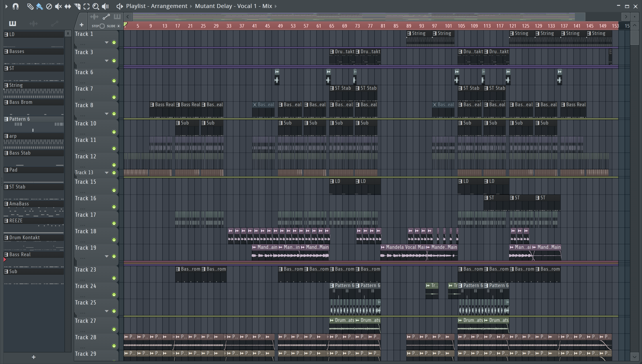Select the Slice tool
Screen dimensions: 642x364
(x=77, y=6)
